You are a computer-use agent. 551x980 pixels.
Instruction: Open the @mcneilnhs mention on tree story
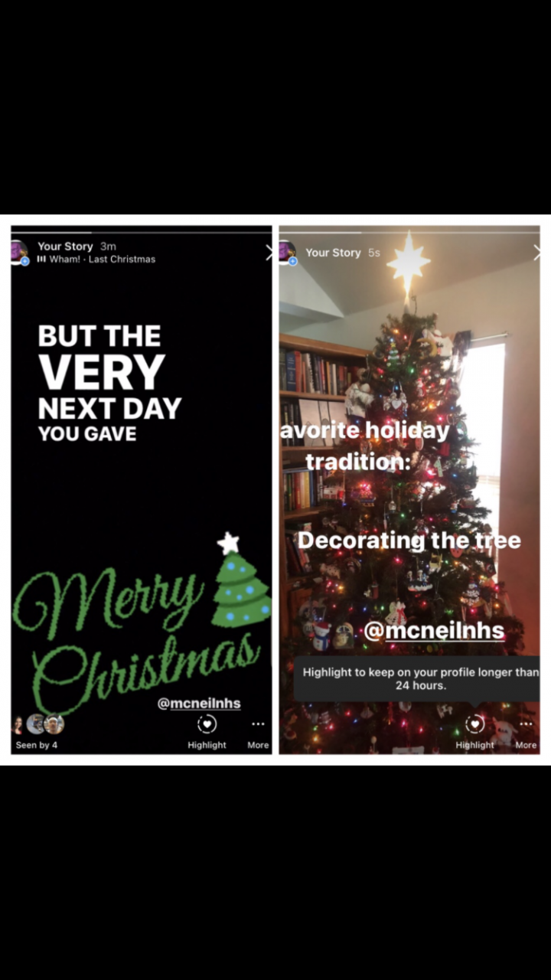click(x=434, y=630)
